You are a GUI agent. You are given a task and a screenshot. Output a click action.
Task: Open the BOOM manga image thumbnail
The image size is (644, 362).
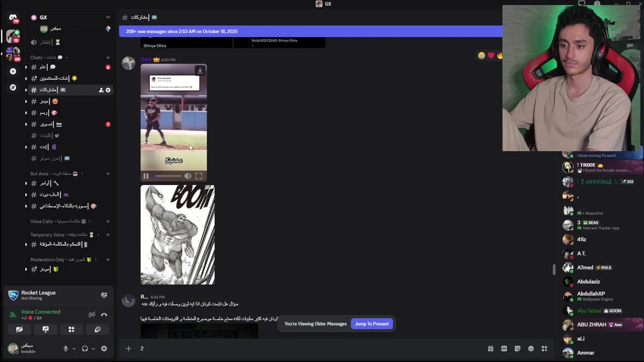pyautogui.click(x=178, y=235)
